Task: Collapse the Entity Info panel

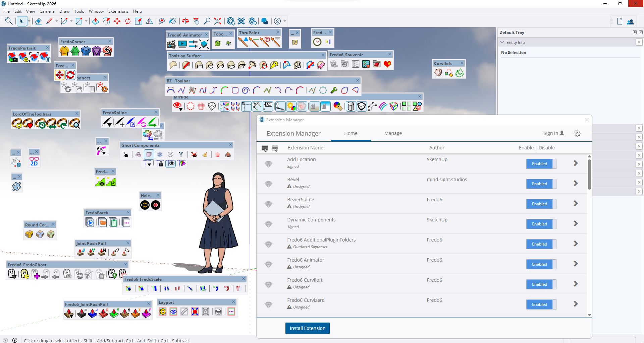Action: 502,43
